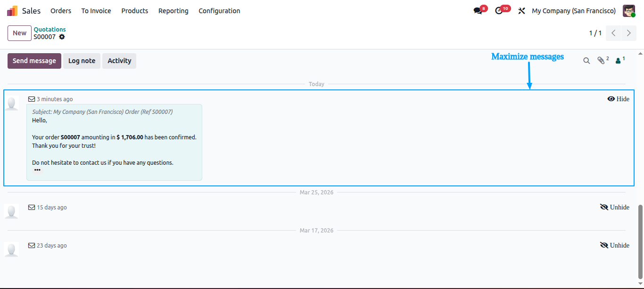Click the Sales app title
644x289 pixels.
(31, 11)
